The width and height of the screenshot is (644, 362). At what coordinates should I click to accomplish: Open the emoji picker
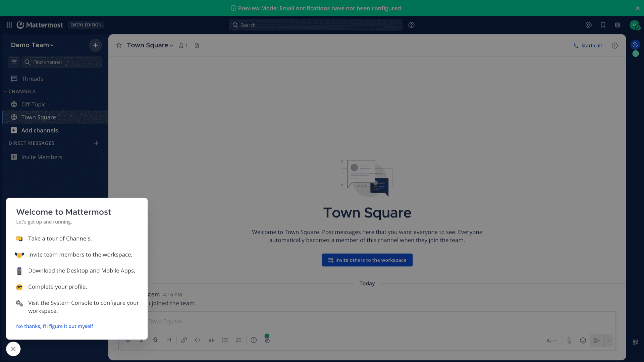(x=583, y=341)
